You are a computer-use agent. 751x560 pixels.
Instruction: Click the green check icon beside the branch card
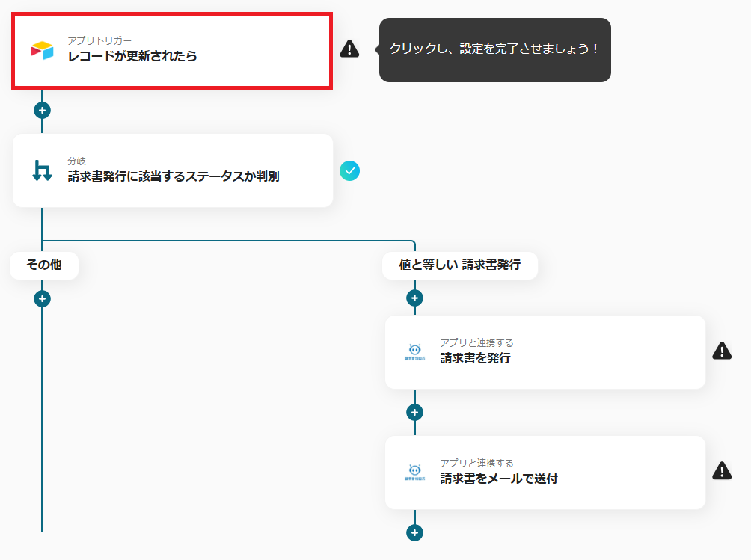pos(349,171)
